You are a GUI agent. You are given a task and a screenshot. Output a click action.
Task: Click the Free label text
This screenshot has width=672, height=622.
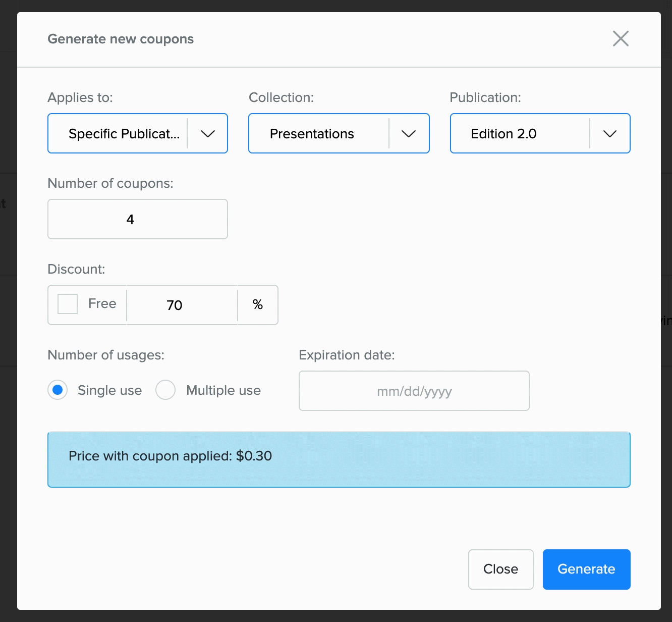point(102,303)
